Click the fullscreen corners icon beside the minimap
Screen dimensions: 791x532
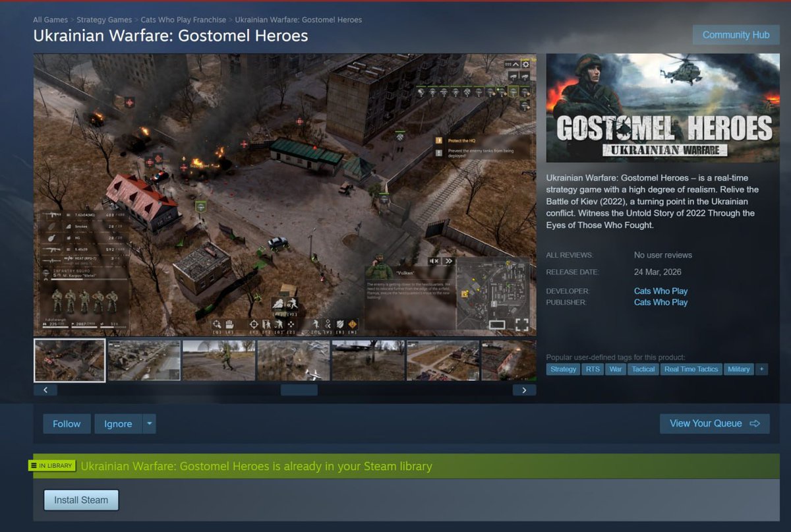pos(521,324)
